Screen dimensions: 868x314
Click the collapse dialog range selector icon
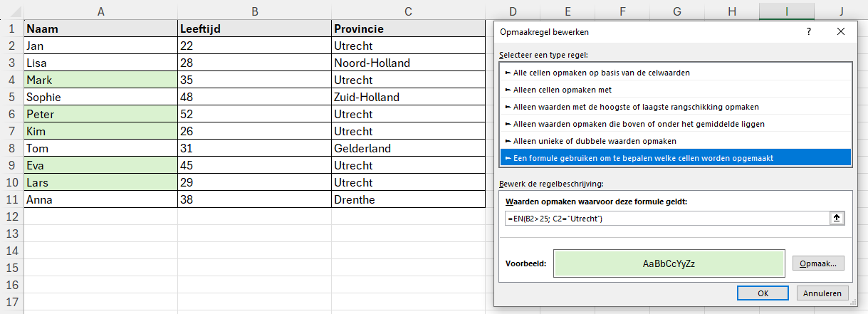pyautogui.click(x=837, y=218)
